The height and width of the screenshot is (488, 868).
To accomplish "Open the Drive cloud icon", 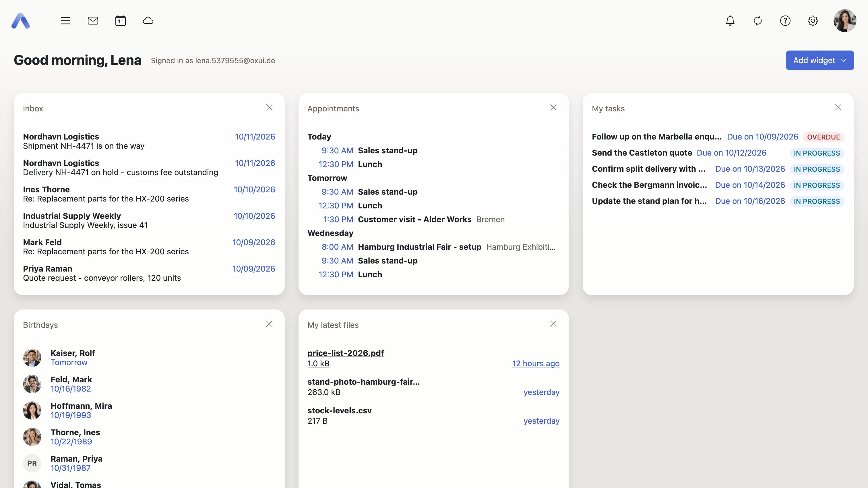I will (x=148, y=21).
